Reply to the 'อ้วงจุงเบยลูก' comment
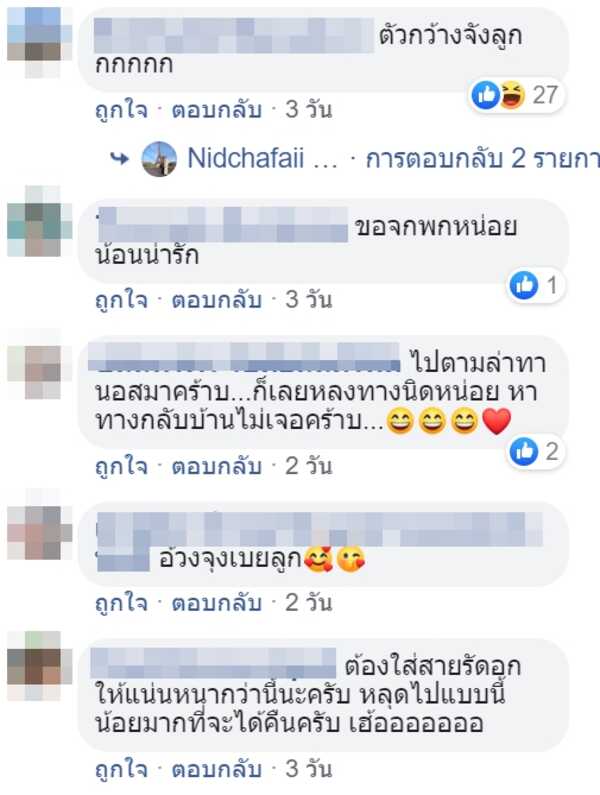The height and width of the screenshot is (795, 600). [217, 603]
